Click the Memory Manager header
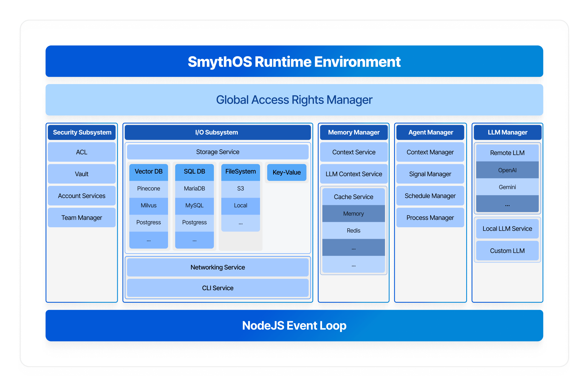Viewport: 588px width, 390px height. pos(354,132)
